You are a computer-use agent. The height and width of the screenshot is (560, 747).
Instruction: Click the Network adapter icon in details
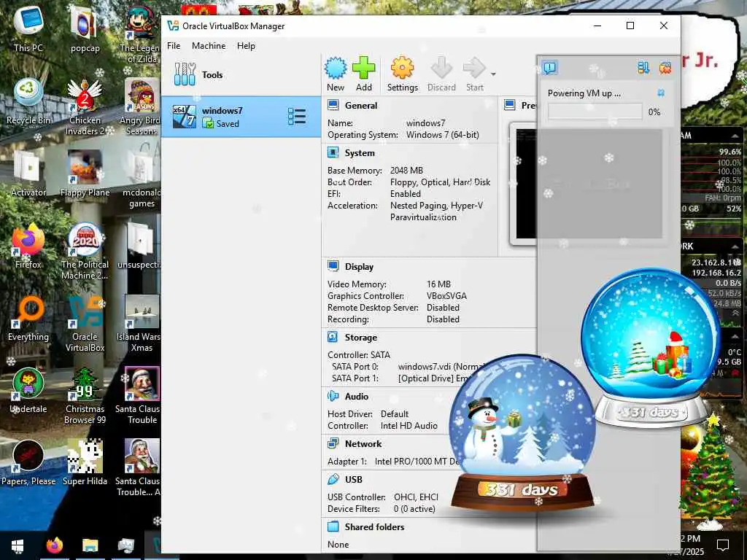333,443
